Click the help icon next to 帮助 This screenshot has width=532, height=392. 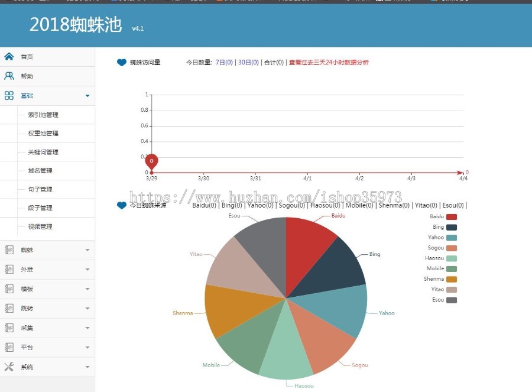pos(8,76)
